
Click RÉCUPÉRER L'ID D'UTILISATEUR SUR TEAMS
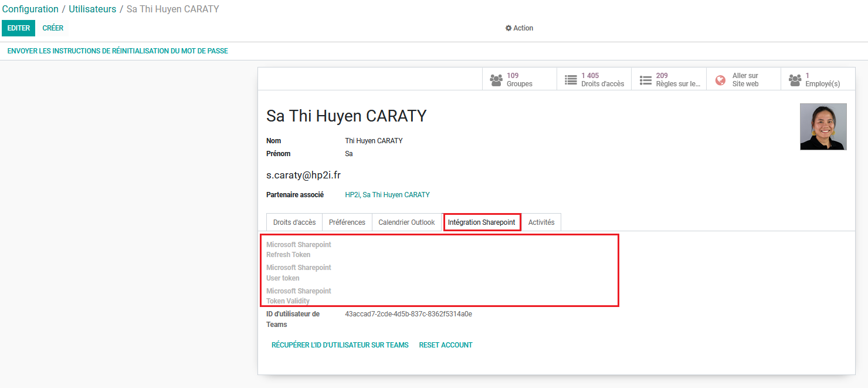[x=340, y=345]
